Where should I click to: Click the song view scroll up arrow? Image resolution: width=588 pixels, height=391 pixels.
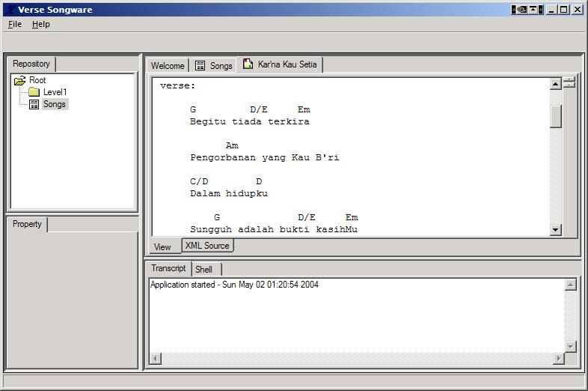point(555,84)
